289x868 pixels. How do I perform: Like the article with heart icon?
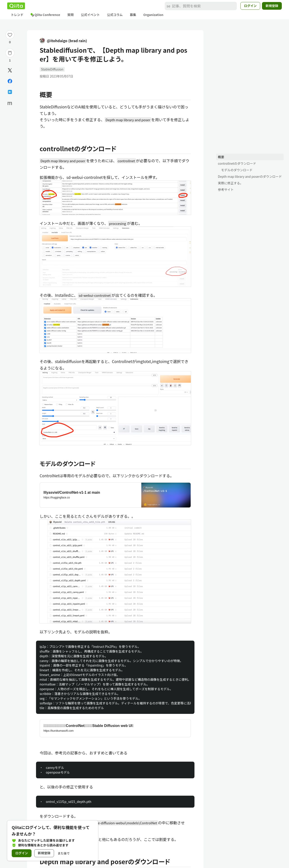pyautogui.click(x=10, y=35)
